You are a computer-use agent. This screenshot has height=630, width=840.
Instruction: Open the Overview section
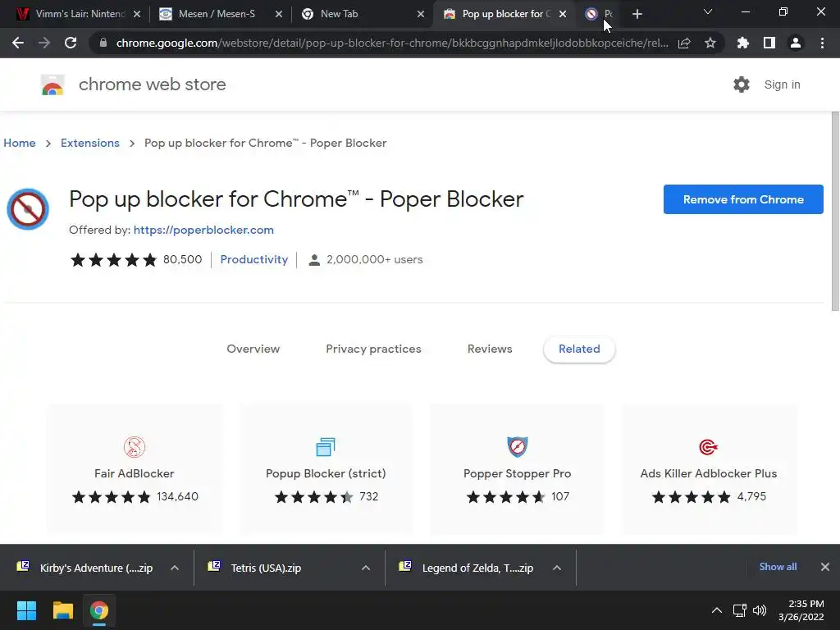tap(253, 349)
